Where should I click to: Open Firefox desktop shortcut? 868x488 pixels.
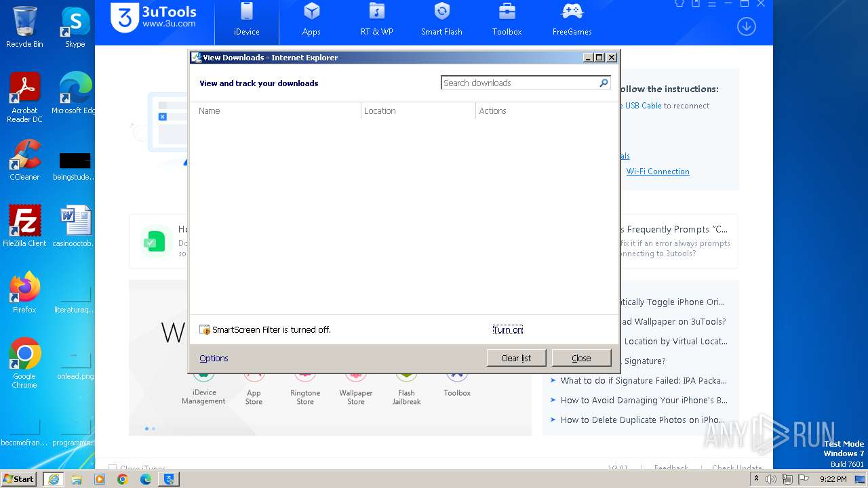point(24,293)
